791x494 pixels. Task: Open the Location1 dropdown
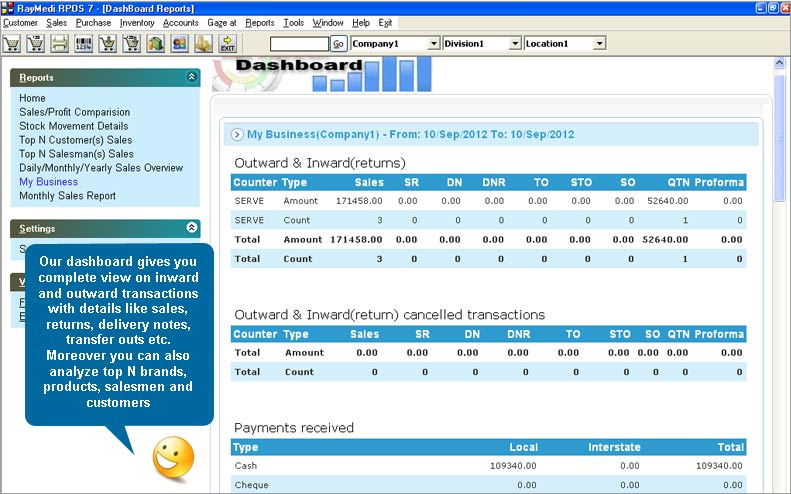tap(598, 44)
